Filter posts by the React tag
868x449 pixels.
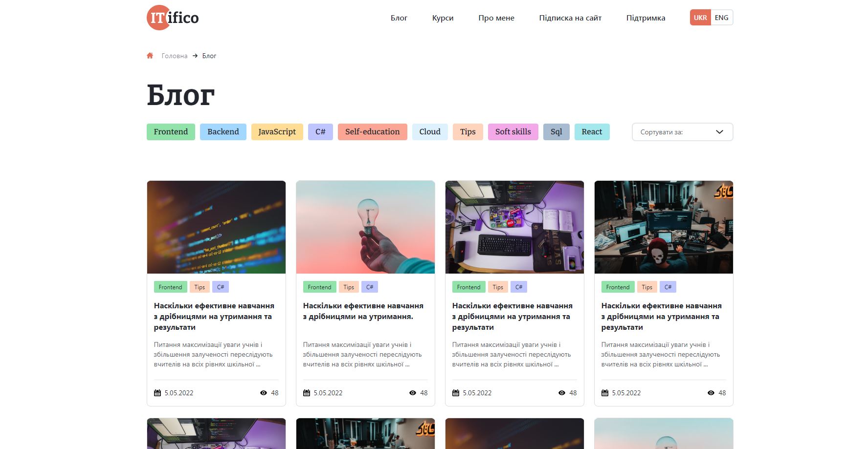coord(592,132)
